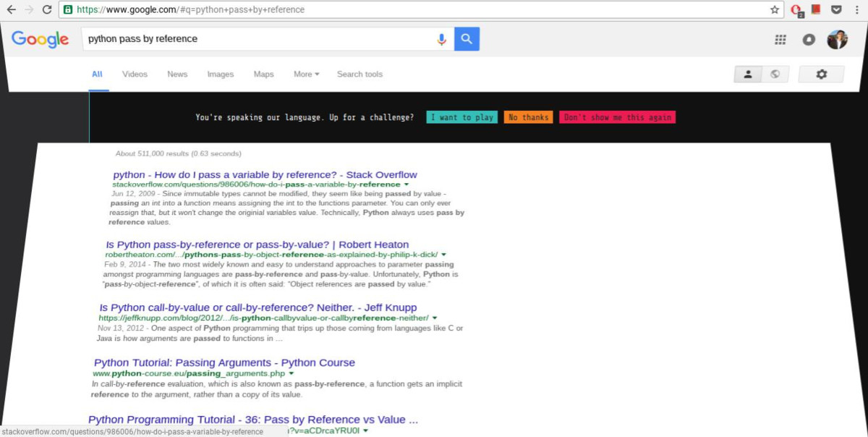
Task: Reload the page with refresh icon
Action: click(47, 10)
